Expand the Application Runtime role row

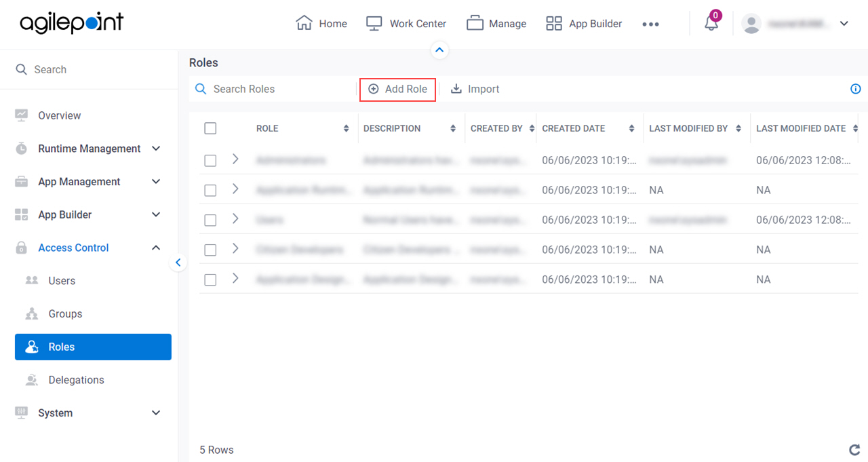[x=235, y=189]
